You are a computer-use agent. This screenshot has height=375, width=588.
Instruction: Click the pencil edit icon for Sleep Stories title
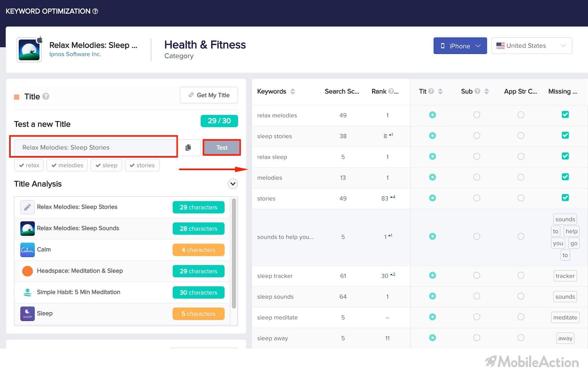pyautogui.click(x=28, y=207)
